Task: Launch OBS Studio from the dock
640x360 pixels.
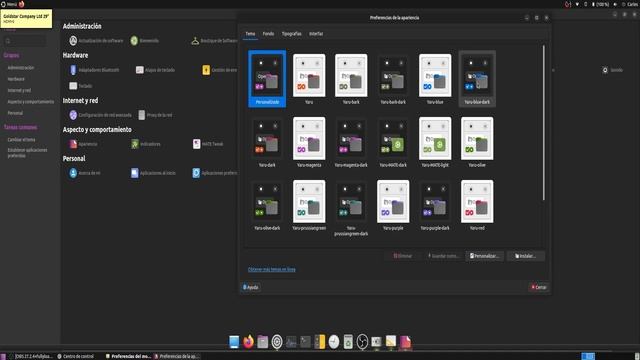Action: [362, 342]
